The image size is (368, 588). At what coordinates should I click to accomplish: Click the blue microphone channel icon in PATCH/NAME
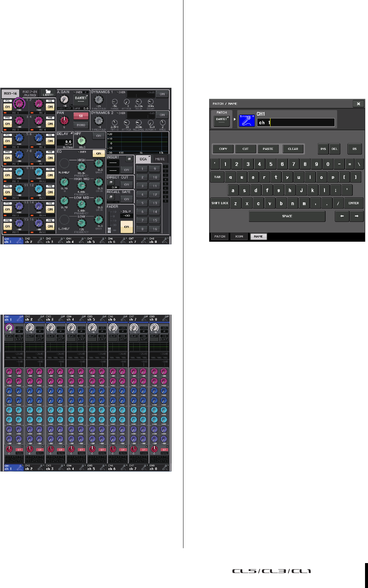pyautogui.click(x=246, y=121)
